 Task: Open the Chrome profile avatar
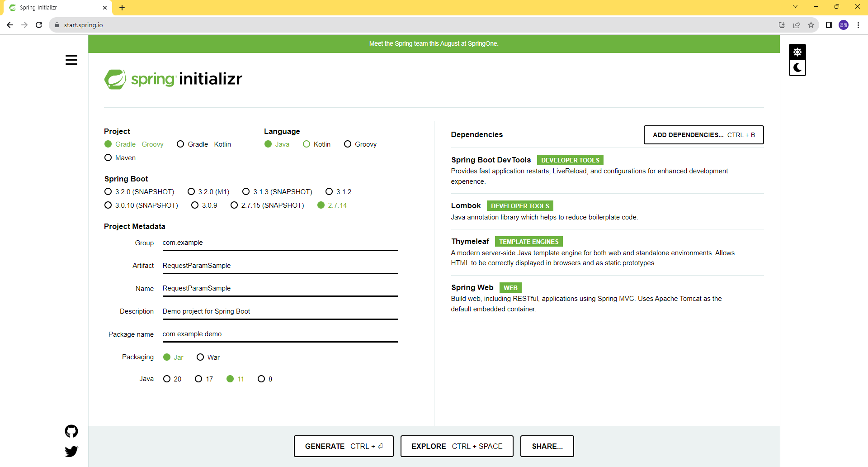[844, 25]
